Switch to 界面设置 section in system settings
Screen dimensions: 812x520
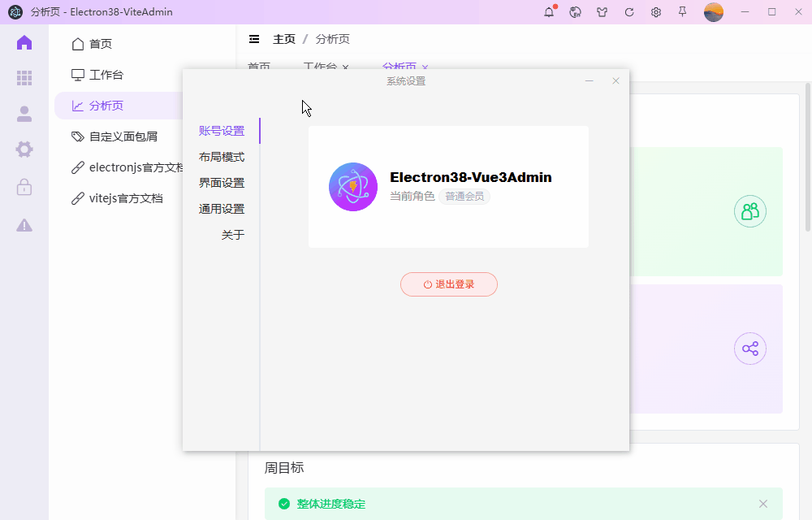click(222, 182)
